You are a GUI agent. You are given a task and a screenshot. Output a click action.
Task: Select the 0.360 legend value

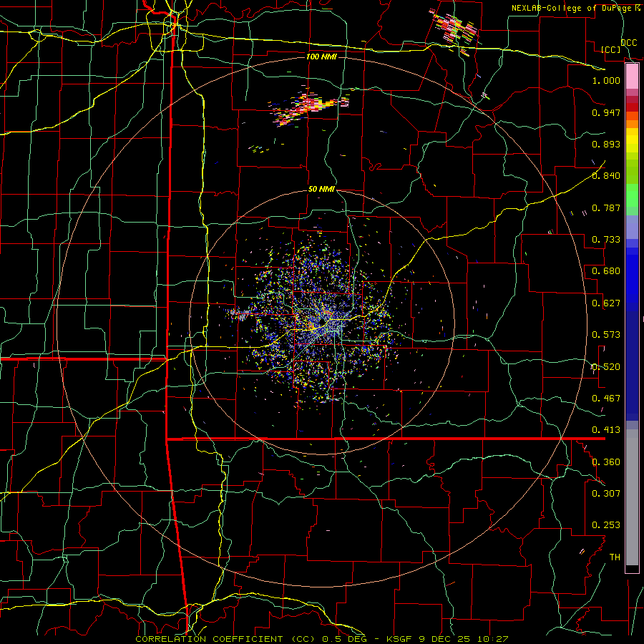(x=606, y=462)
